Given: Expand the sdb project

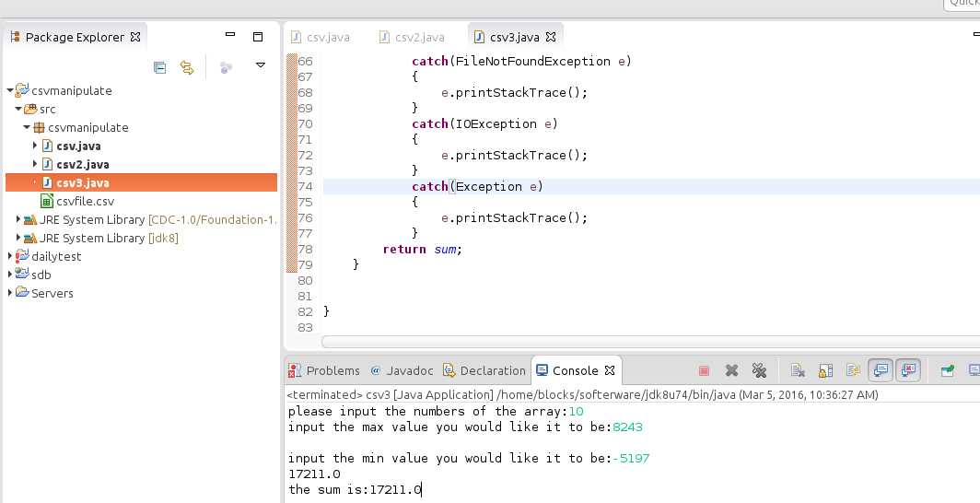Looking at the screenshot, I should point(10,275).
